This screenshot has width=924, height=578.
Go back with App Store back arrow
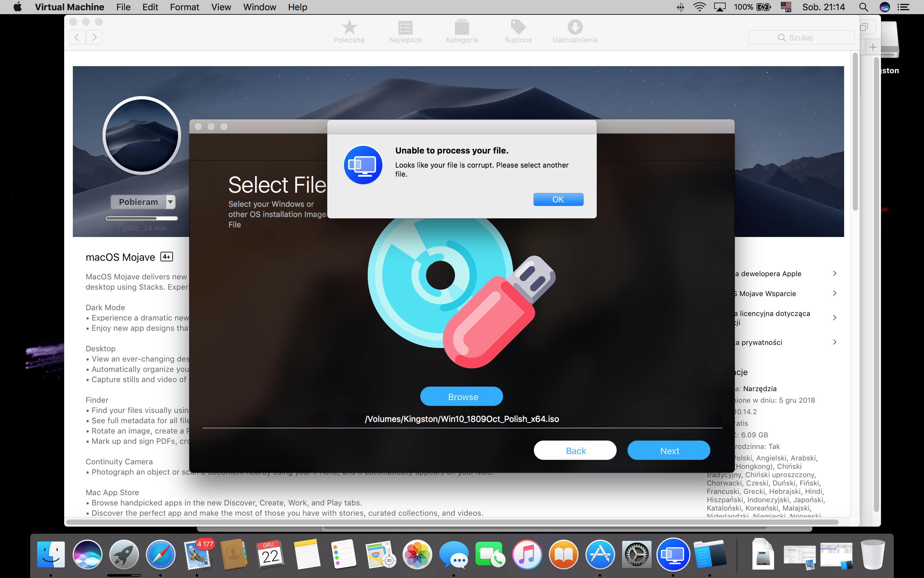click(77, 37)
